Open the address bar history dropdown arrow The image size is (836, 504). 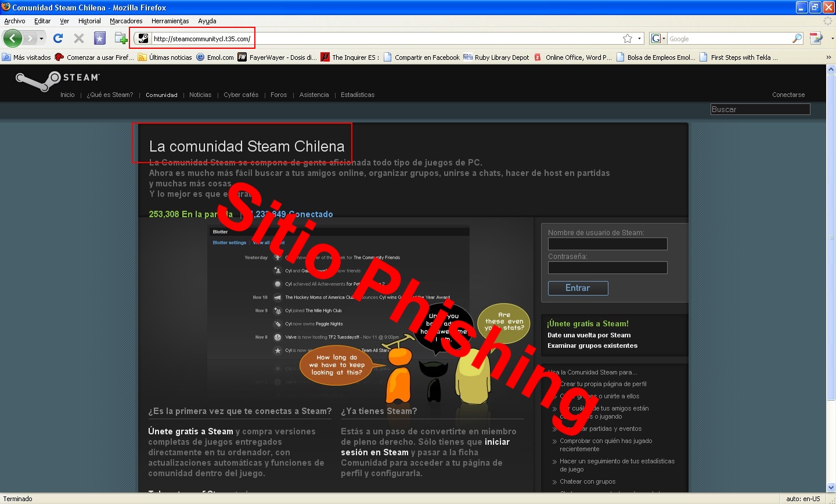coord(640,39)
